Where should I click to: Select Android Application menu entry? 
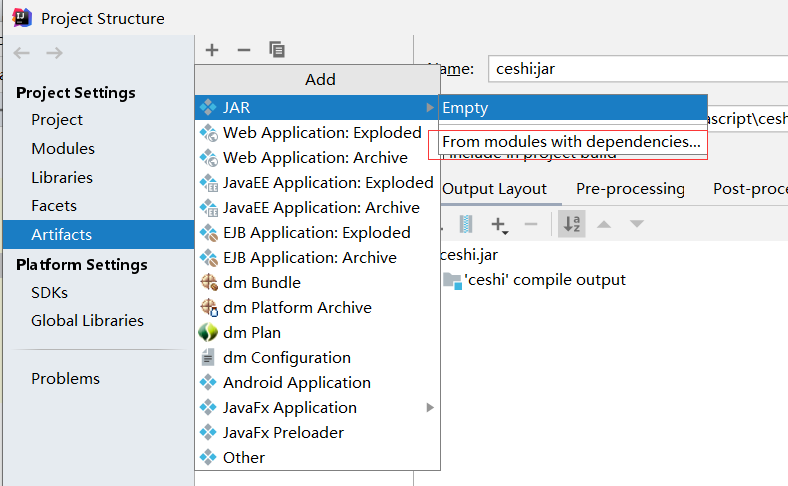click(x=318, y=382)
